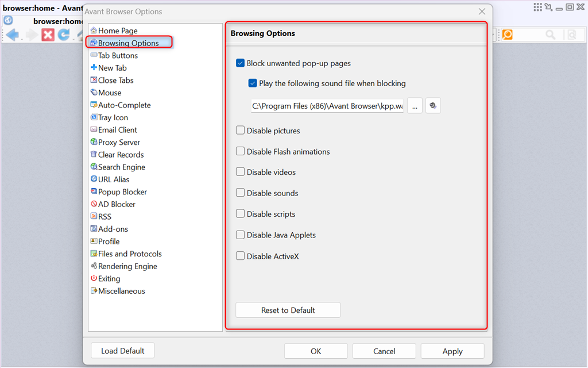
Task: Close the Avant Browser Options dialog
Action: (482, 11)
